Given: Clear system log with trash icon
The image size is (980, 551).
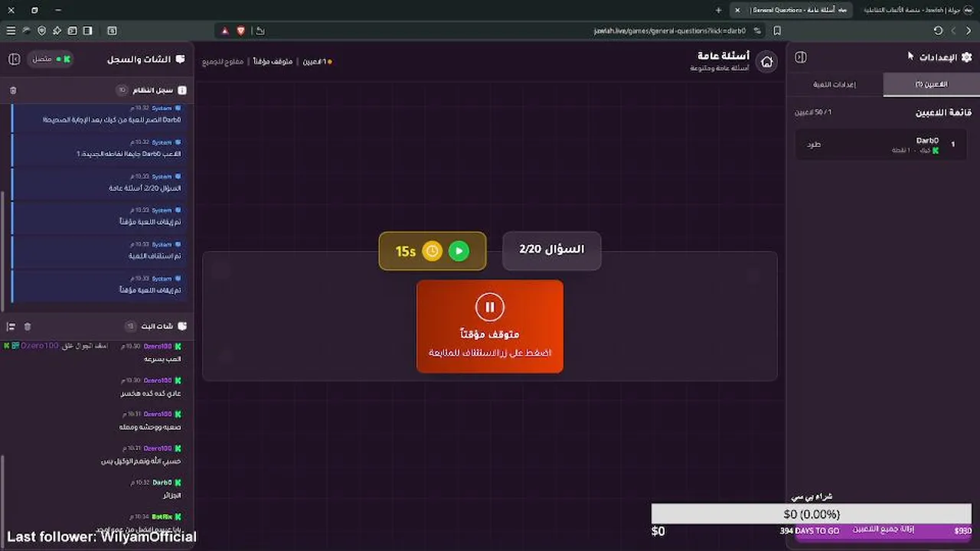Looking at the screenshot, I should coord(13,90).
